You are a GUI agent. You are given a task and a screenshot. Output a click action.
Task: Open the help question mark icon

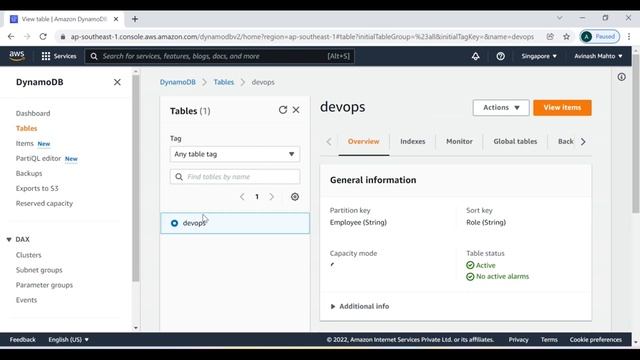tap(500, 56)
